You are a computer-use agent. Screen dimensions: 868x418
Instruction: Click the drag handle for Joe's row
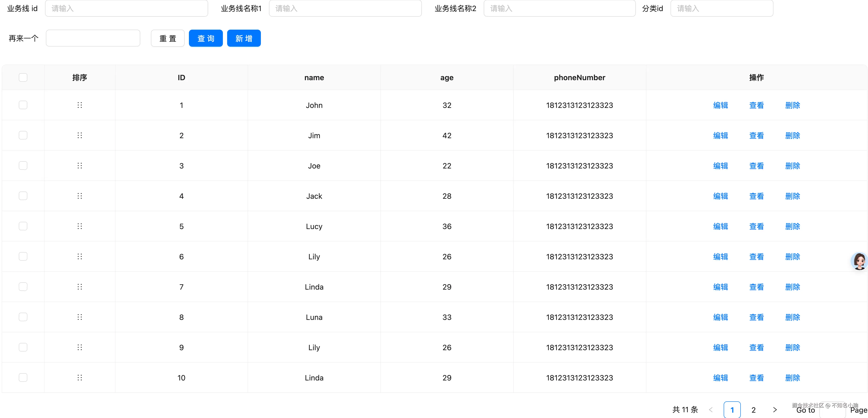pyautogui.click(x=80, y=165)
